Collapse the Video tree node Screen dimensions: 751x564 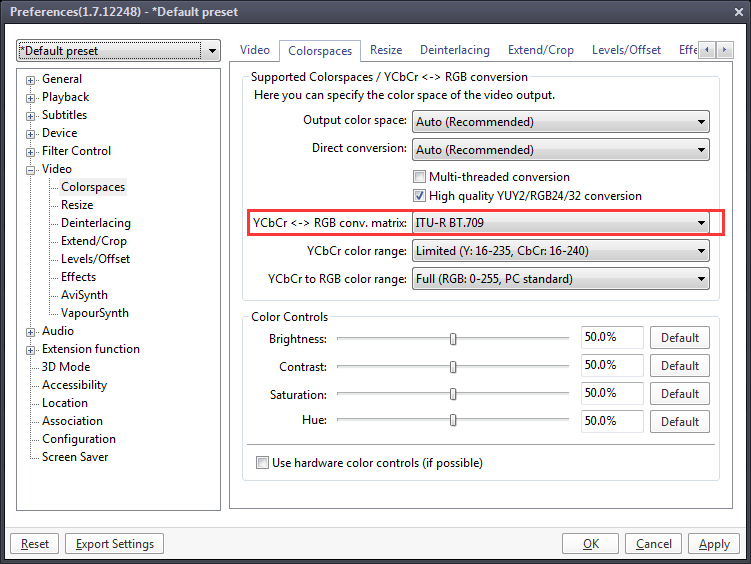(x=31, y=170)
